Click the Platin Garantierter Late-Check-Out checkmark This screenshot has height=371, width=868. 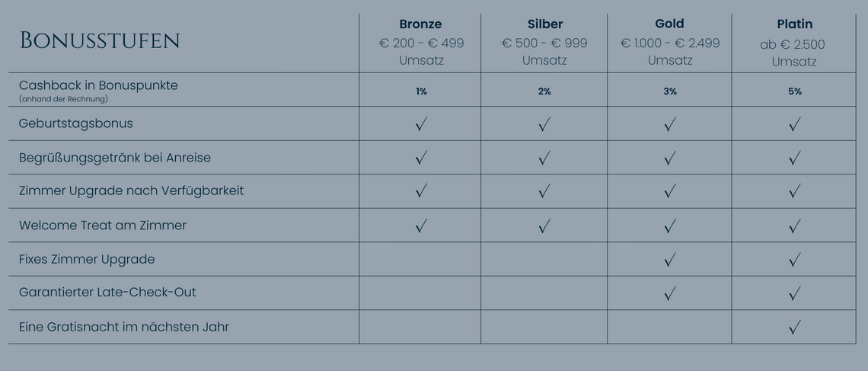point(794,293)
